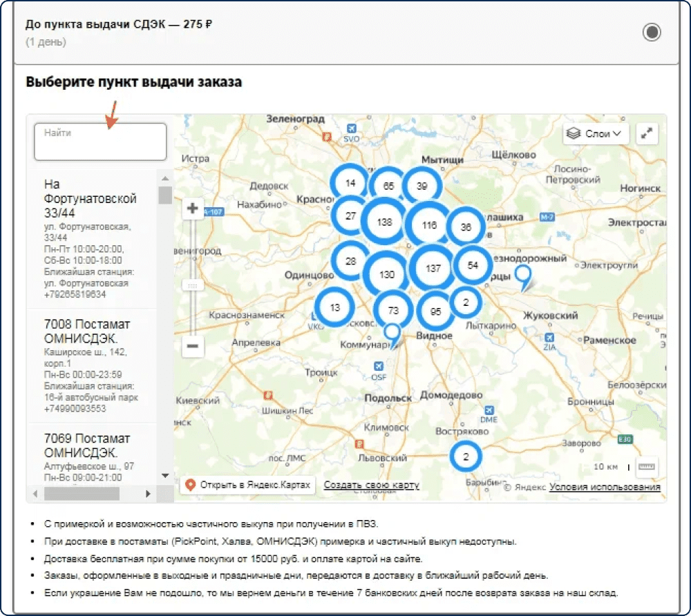Click the Найти search input field

(x=100, y=142)
